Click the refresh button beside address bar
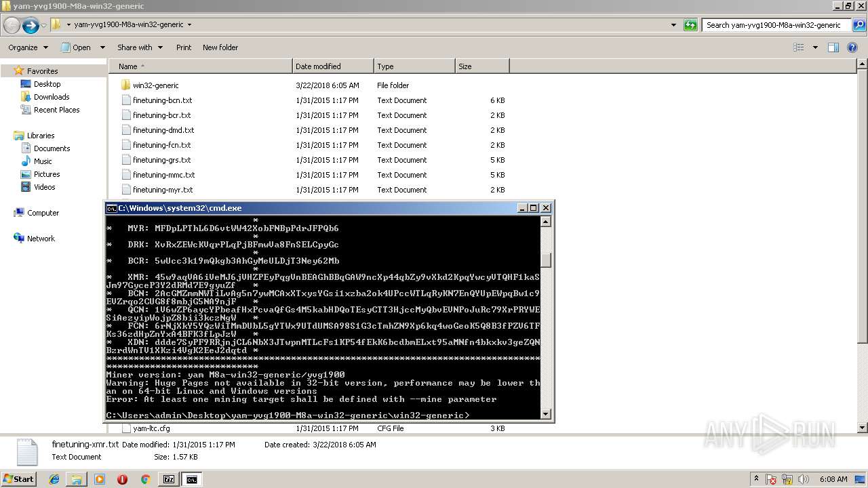This screenshot has height=488, width=868. 690,25
